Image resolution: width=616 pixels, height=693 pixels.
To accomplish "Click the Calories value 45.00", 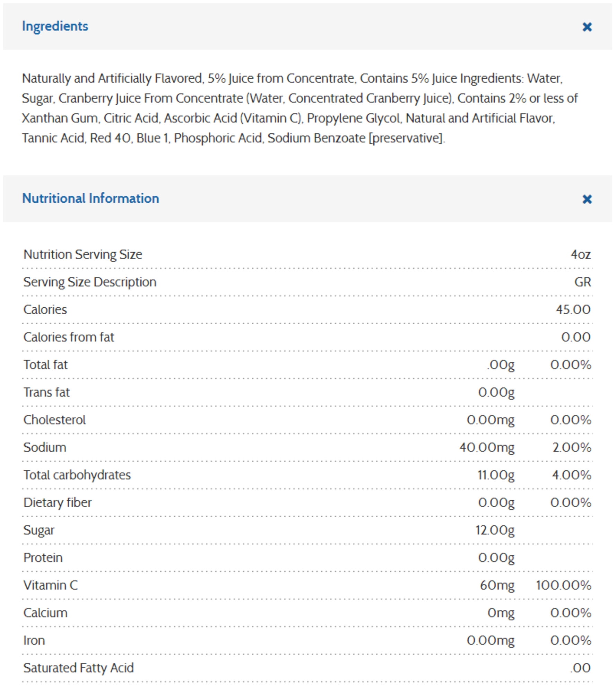I will [x=573, y=309].
